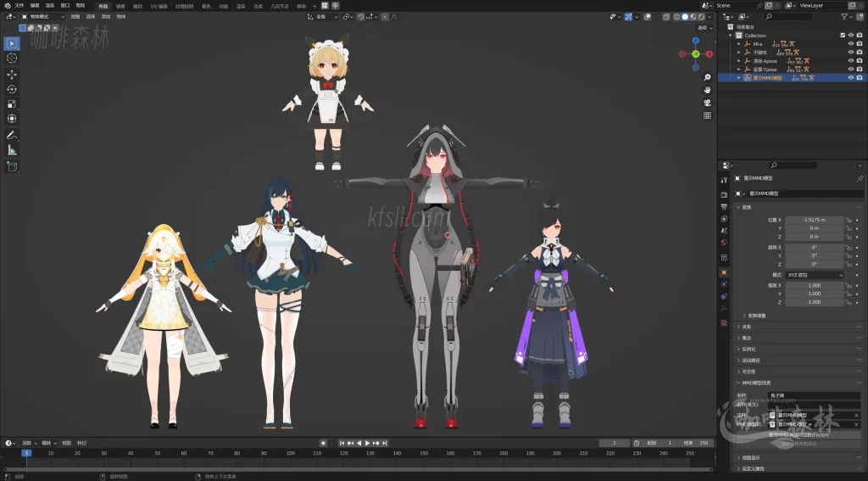Open the 编辑 menu

[x=34, y=6]
